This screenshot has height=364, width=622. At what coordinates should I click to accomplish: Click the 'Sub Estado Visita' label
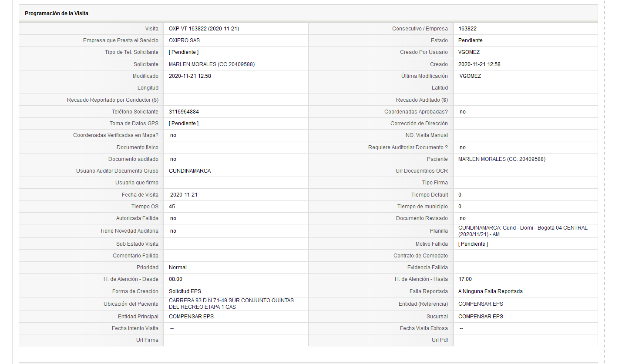(137, 244)
